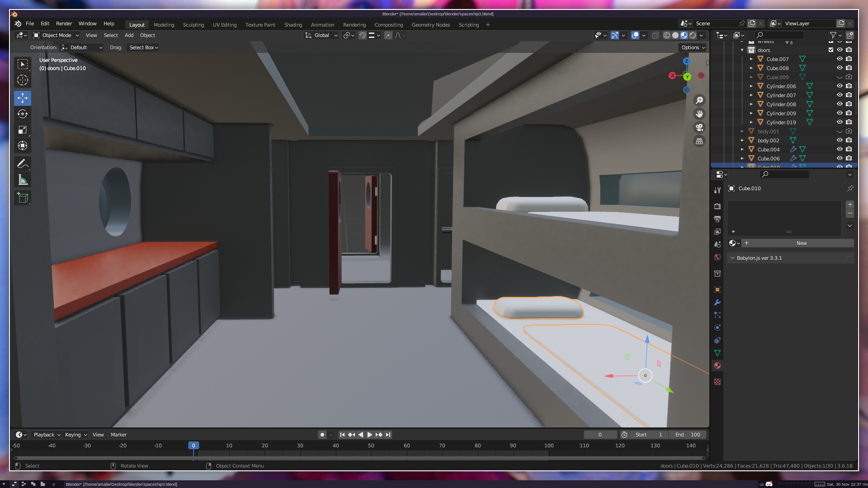Open the Render menu

tap(64, 23)
